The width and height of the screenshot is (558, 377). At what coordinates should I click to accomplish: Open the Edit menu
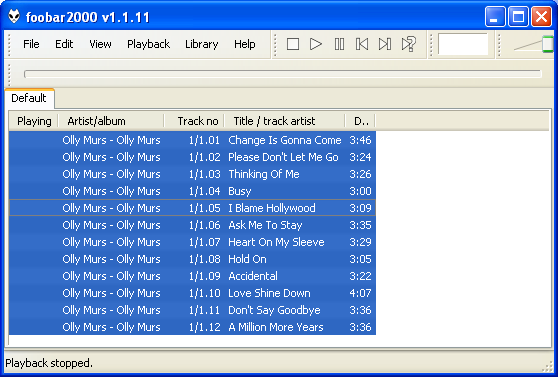point(64,44)
